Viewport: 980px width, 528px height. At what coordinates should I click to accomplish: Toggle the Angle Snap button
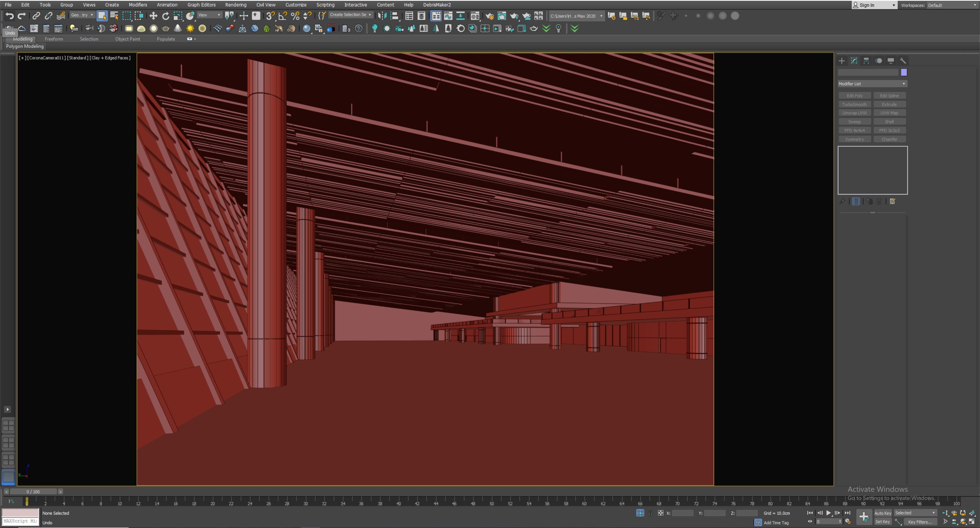[282, 16]
